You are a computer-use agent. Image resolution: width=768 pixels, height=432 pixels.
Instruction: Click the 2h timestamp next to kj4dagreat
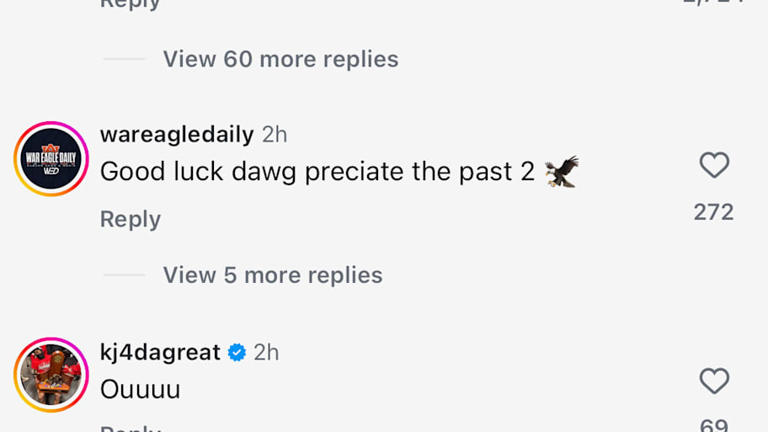(x=266, y=352)
